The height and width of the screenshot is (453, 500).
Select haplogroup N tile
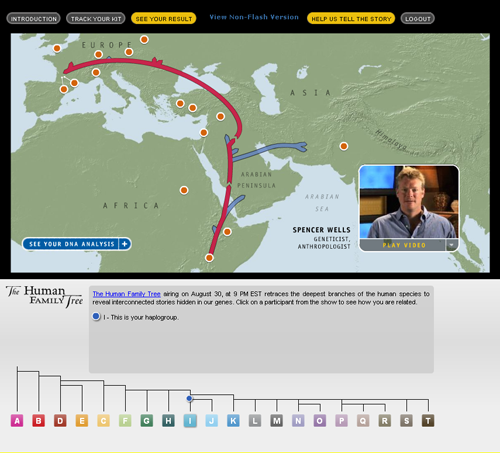(298, 421)
